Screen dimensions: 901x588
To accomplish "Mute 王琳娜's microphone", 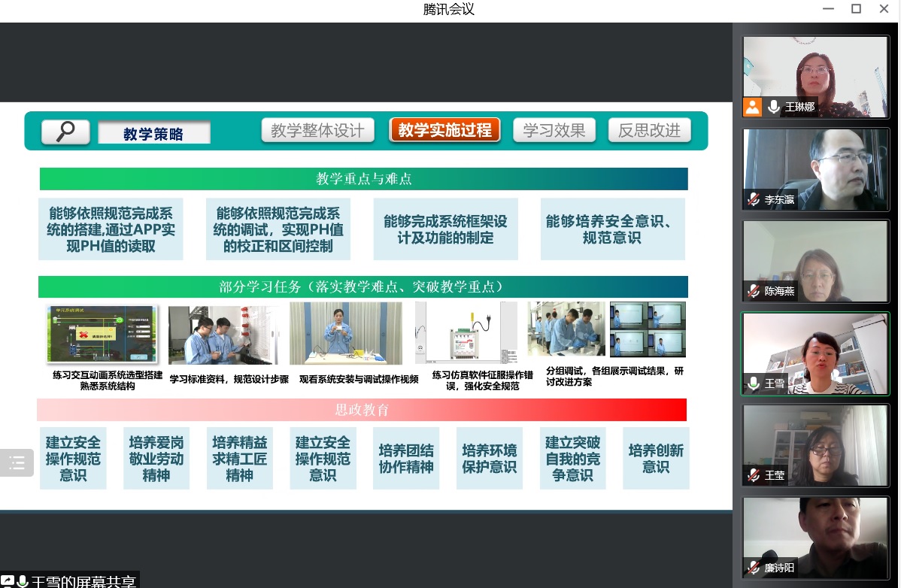I will click(773, 107).
